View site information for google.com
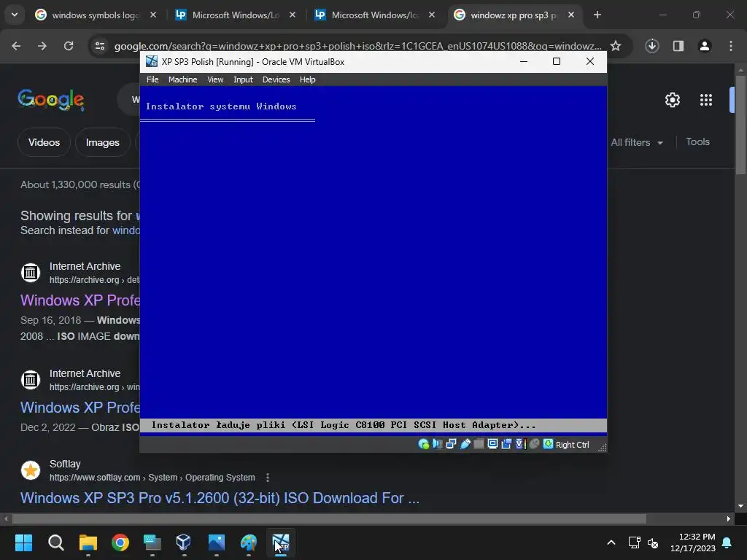 click(x=100, y=46)
